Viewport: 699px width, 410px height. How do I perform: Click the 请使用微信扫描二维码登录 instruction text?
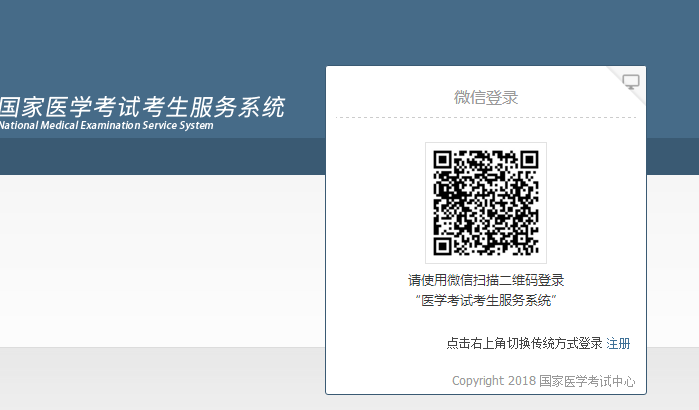486,280
